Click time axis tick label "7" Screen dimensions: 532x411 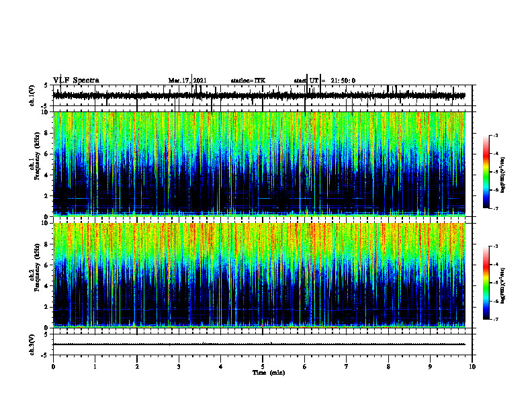[347, 367]
